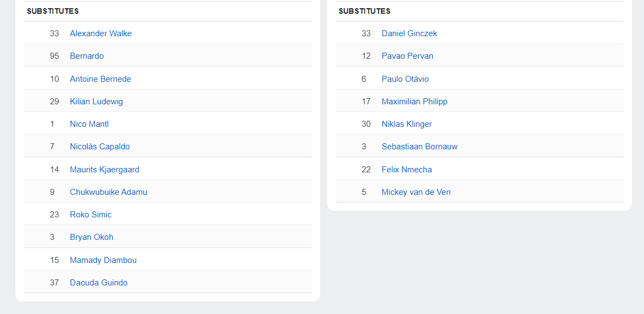Click on Paulo Otávio
The width and height of the screenshot is (644, 314).
pos(405,79)
